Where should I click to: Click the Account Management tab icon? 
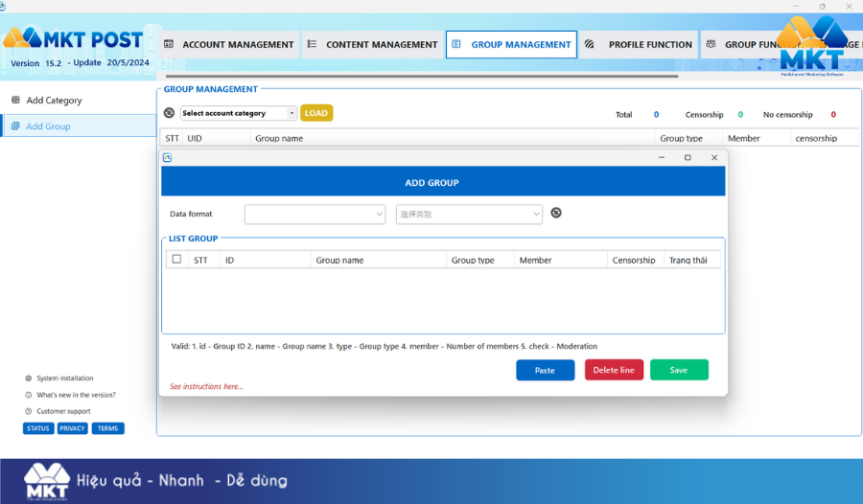(x=169, y=44)
